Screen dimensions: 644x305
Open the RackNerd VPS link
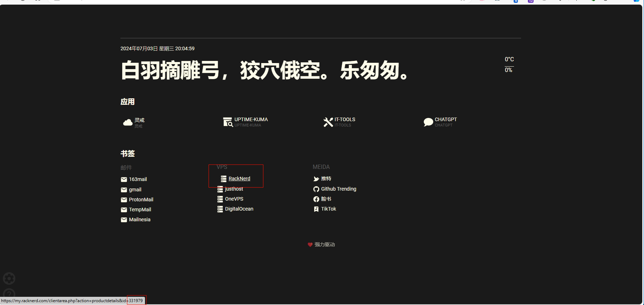click(x=239, y=179)
